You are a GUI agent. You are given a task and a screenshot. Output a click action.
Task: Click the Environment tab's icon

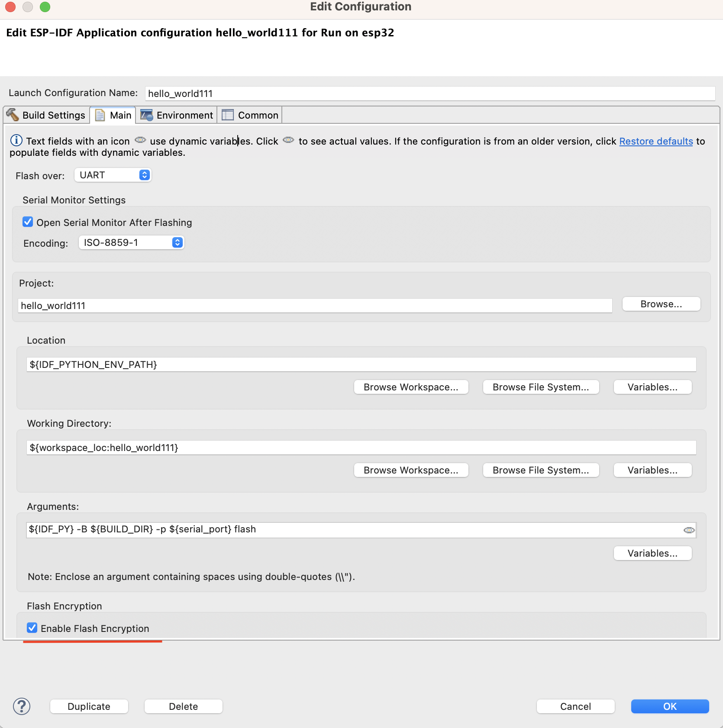146,115
